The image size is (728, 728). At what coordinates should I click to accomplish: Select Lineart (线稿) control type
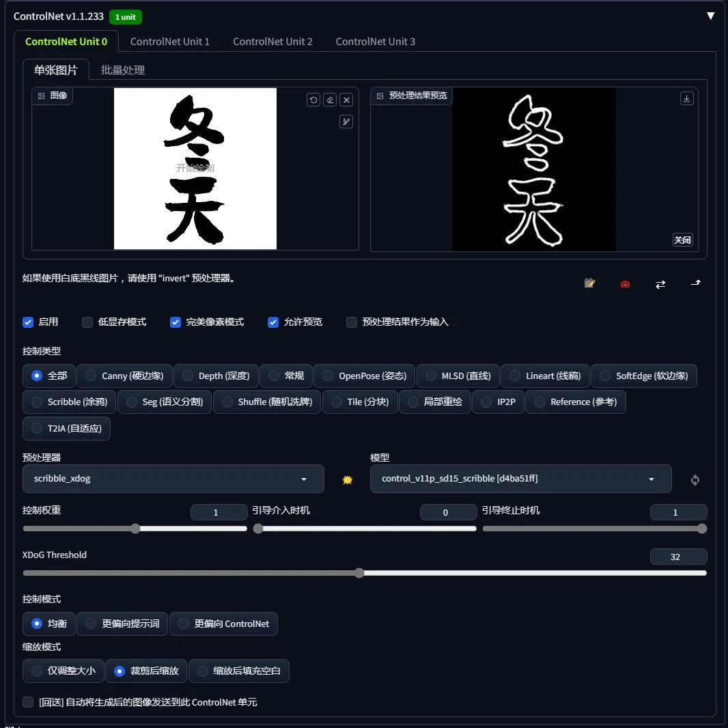(545, 376)
